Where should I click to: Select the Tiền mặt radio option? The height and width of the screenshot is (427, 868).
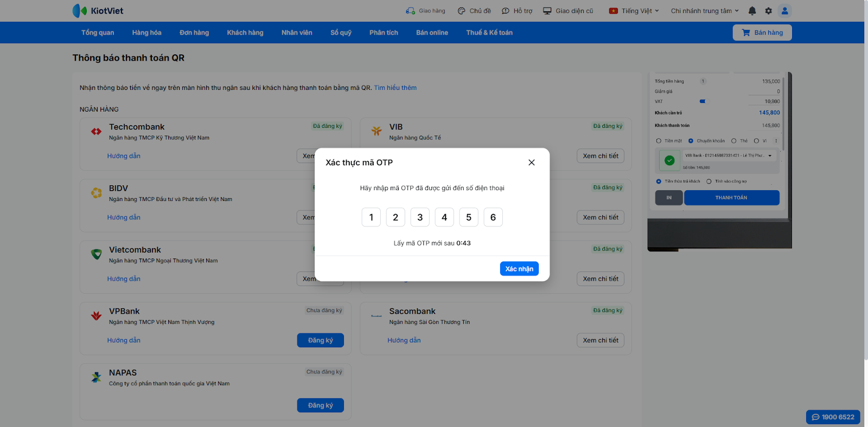(x=659, y=141)
